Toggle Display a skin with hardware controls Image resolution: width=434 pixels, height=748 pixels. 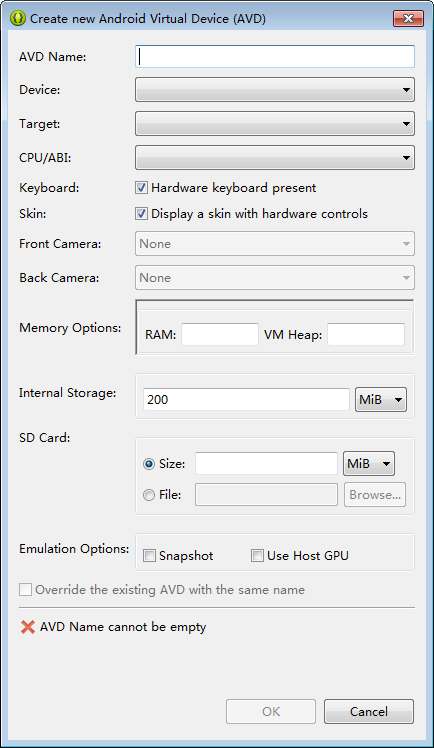[141, 213]
